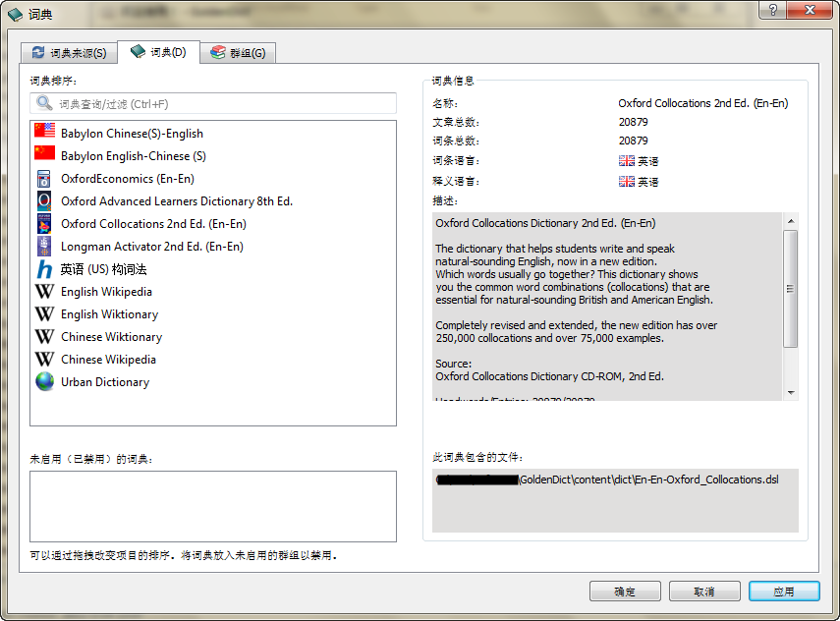Click the Urban Dictionary globe icon
Image resolution: width=840 pixels, height=621 pixels.
[x=44, y=381]
